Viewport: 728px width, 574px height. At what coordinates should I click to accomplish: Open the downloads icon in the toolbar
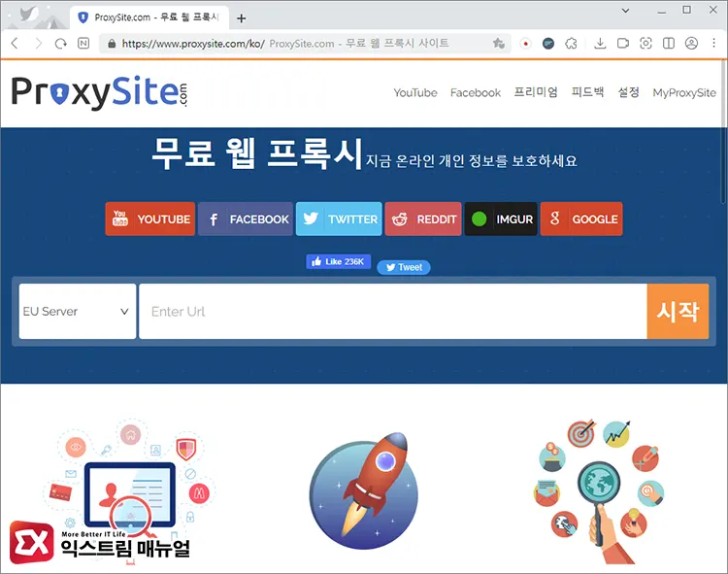[599, 44]
